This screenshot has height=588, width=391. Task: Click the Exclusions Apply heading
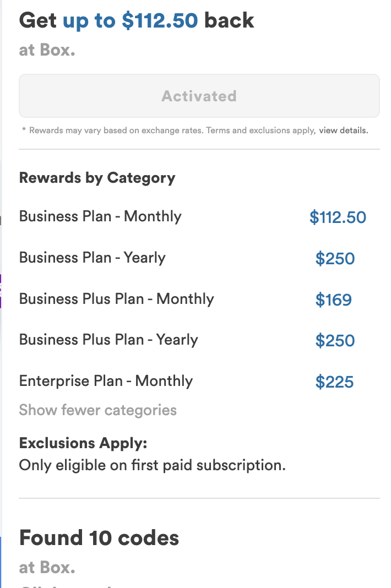[83, 443]
